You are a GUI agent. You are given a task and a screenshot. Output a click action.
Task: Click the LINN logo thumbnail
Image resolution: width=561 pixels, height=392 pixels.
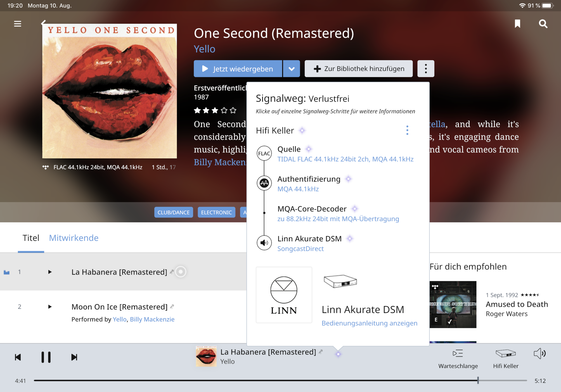[x=284, y=295]
